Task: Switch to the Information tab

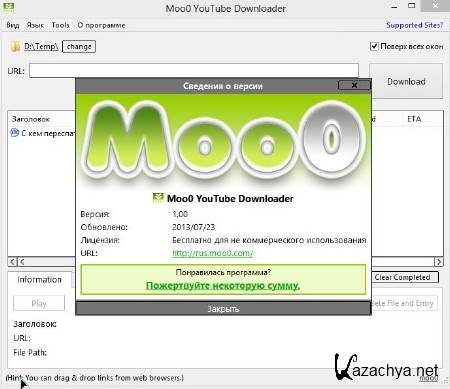Action: (x=39, y=279)
